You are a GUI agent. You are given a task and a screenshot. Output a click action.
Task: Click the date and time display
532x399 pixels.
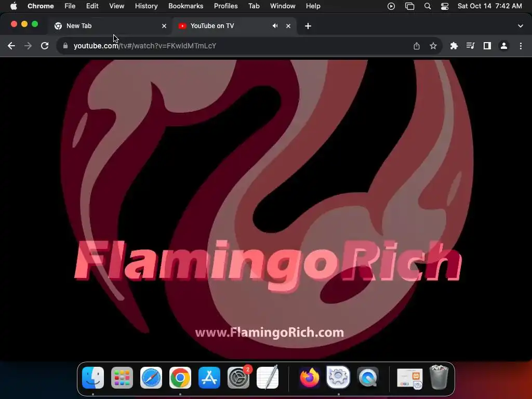[489, 6]
